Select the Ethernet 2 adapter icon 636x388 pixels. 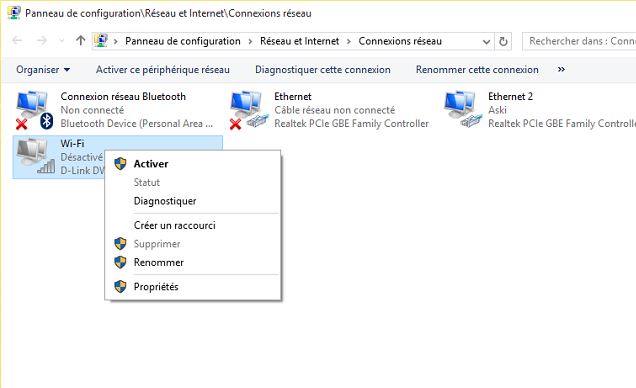pos(463,110)
